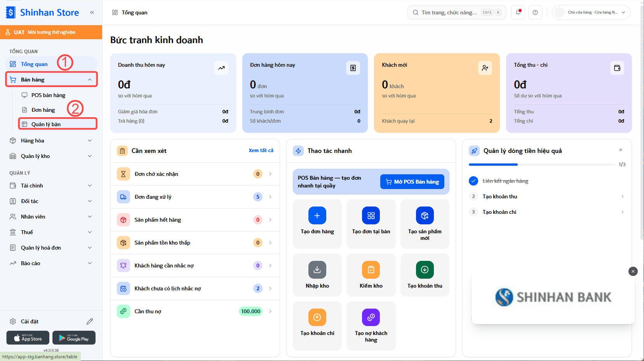The width and height of the screenshot is (644, 361).
Task: Open Quản lý bàn in the sidebar
Action: click(57, 124)
